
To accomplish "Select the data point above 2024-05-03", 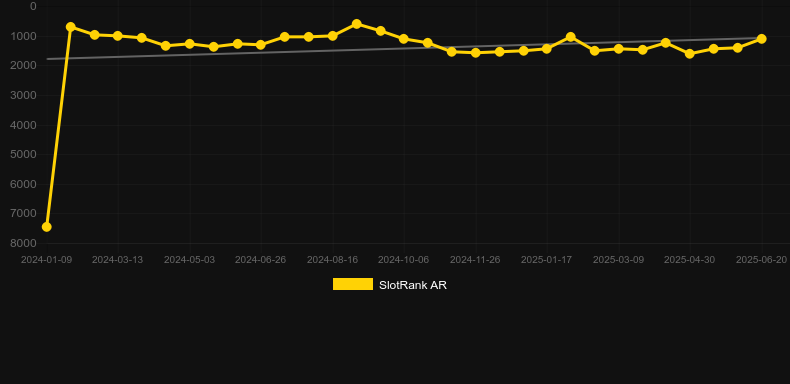I will pos(189,44).
